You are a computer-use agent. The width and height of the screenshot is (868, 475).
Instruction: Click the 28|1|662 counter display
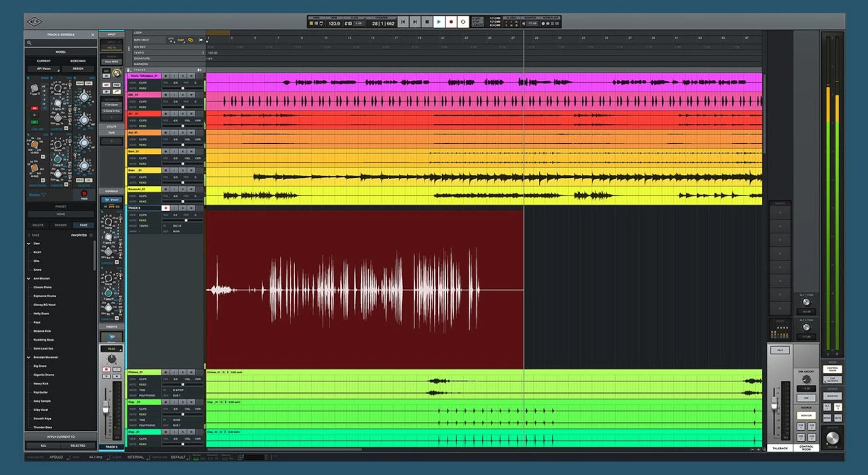coord(383,23)
